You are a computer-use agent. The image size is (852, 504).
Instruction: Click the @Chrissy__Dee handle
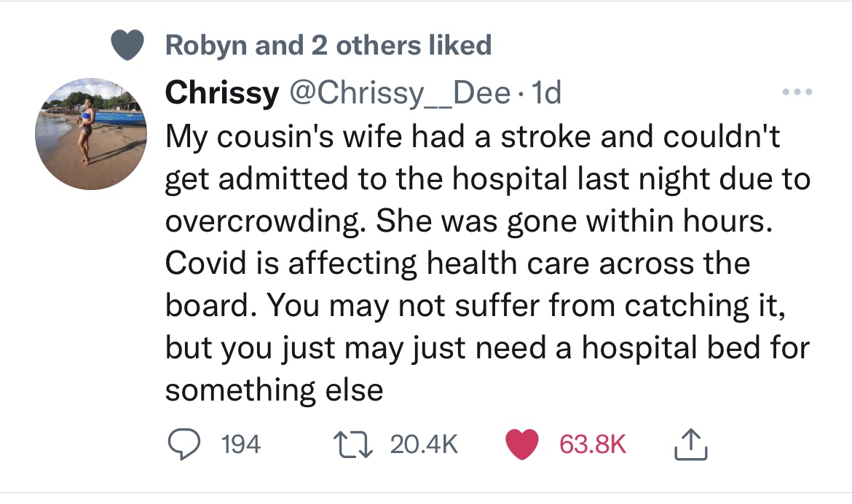pos(399,93)
